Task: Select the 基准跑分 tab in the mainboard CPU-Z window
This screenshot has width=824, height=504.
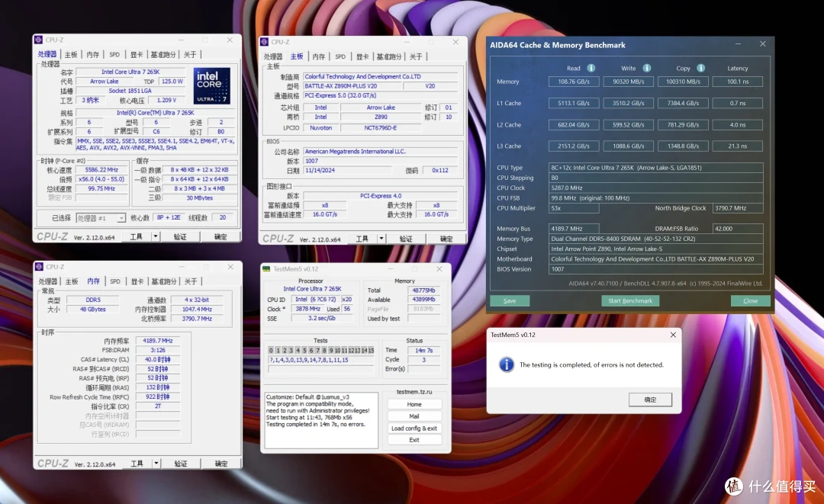Action: pos(389,56)
